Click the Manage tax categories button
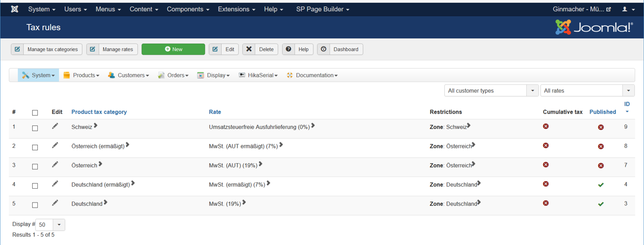The image size is (644, 245). point(47,49)
